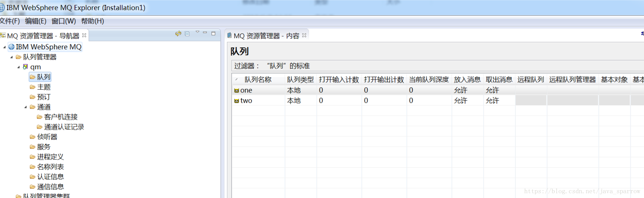644x198 pixels.
Task: Click the navigator tab icon
Action: (3, 35)
